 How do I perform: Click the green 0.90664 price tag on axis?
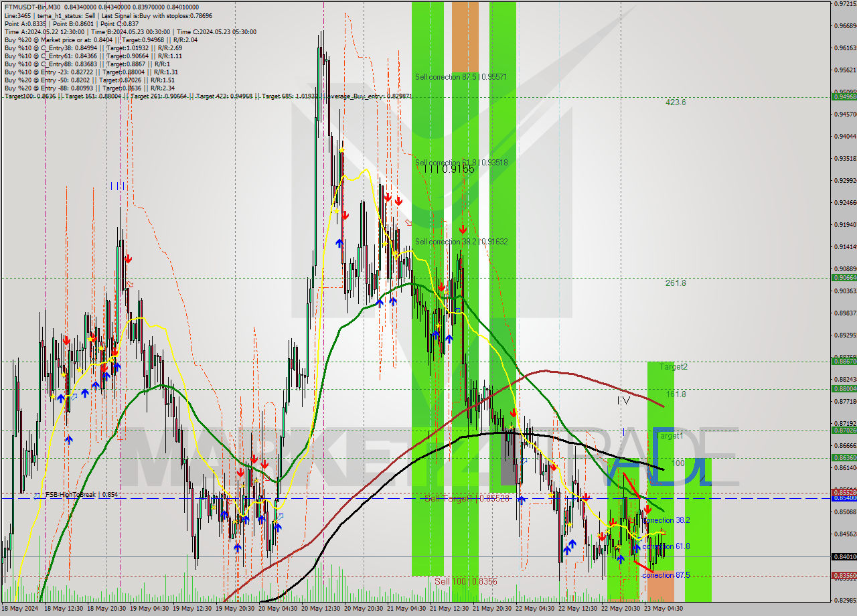point(844,277)
